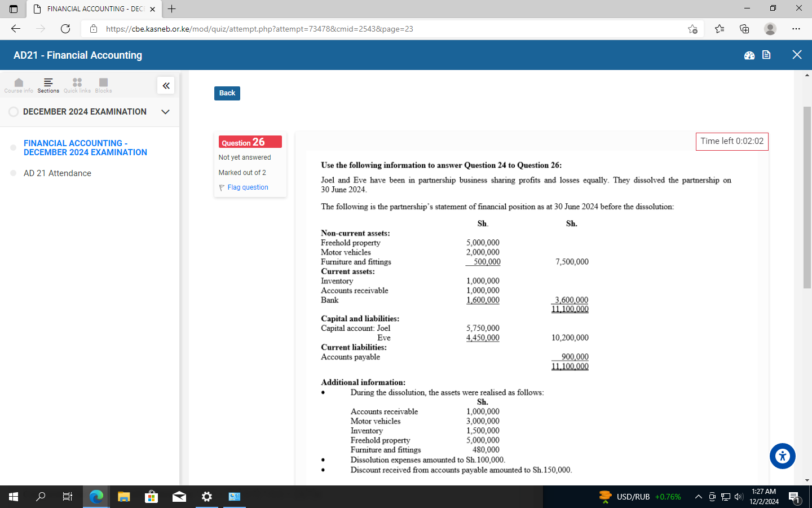812x508 pixels.
Task: Open the dashboard gauge icon in header
Action: click(749, 55)
